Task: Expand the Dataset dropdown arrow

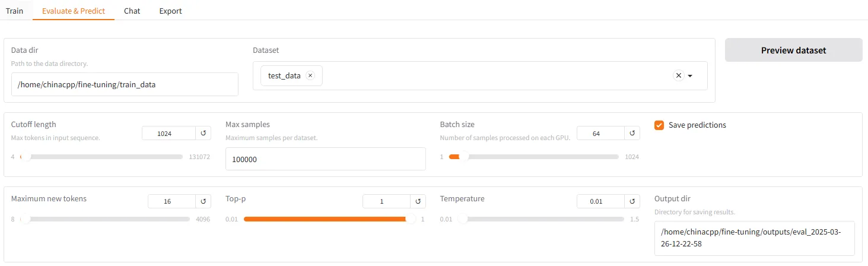Action: coord(690,76)
